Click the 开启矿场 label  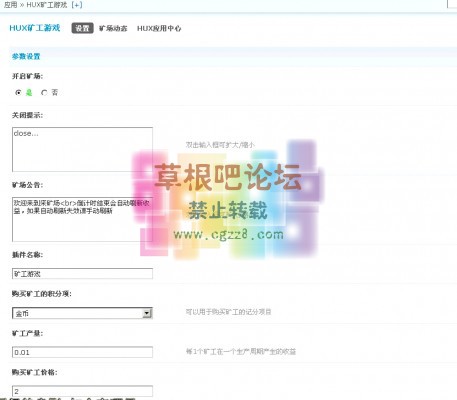pyautogui.click(x=27, y=76)
